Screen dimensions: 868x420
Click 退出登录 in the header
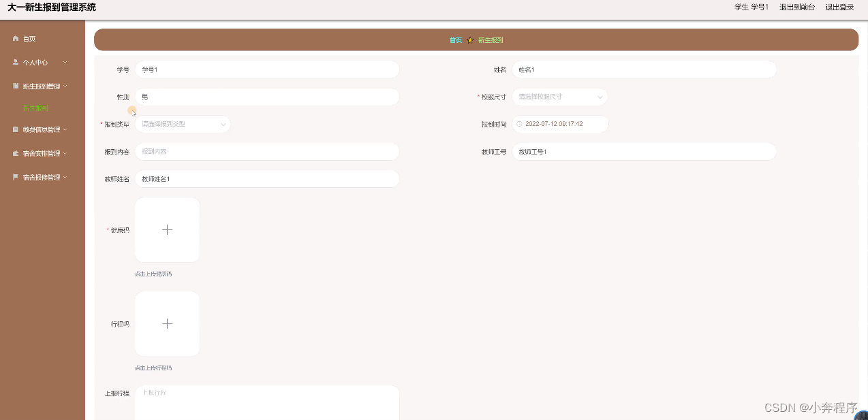pos(839,7)
